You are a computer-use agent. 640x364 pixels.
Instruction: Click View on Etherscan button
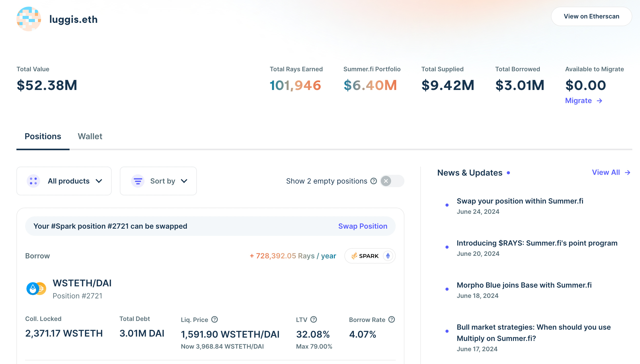591,16
